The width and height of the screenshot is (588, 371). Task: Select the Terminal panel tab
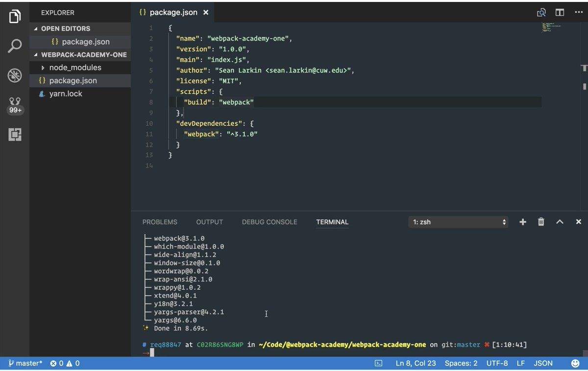[x=332, y=222]
